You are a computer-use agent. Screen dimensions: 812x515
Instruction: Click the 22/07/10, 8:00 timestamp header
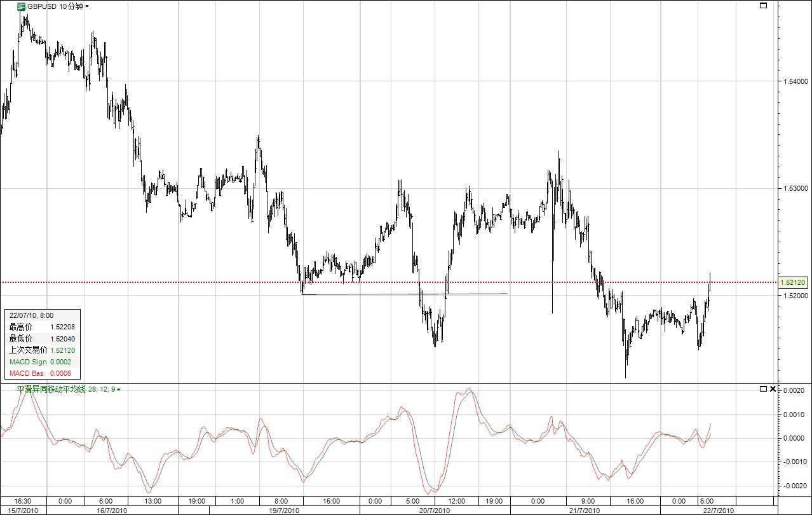tap(32, 315)
